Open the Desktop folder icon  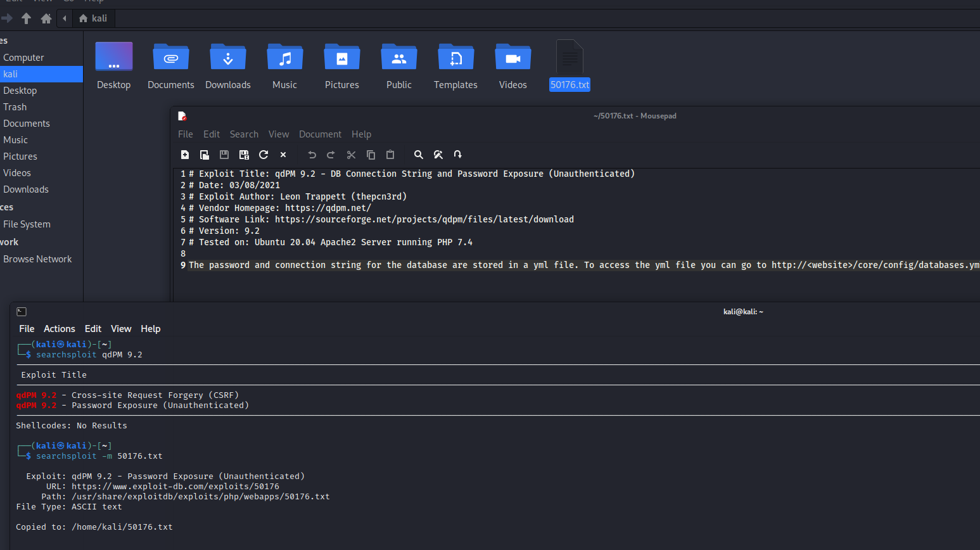114,57
